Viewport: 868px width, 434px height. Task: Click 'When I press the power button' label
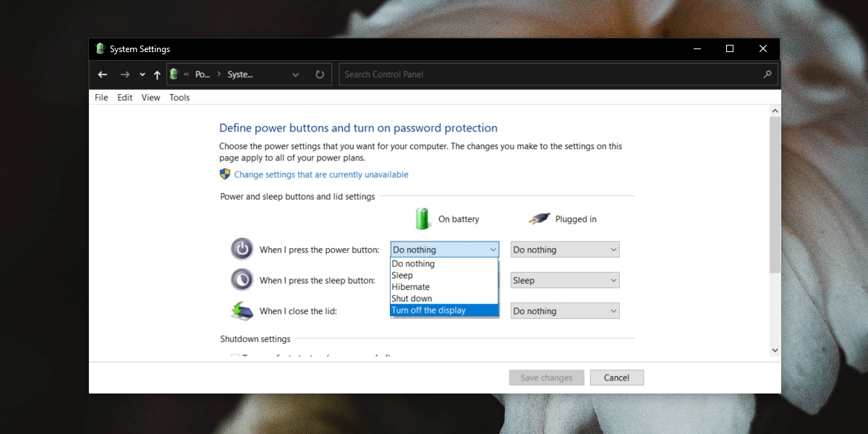coord(319,250)
